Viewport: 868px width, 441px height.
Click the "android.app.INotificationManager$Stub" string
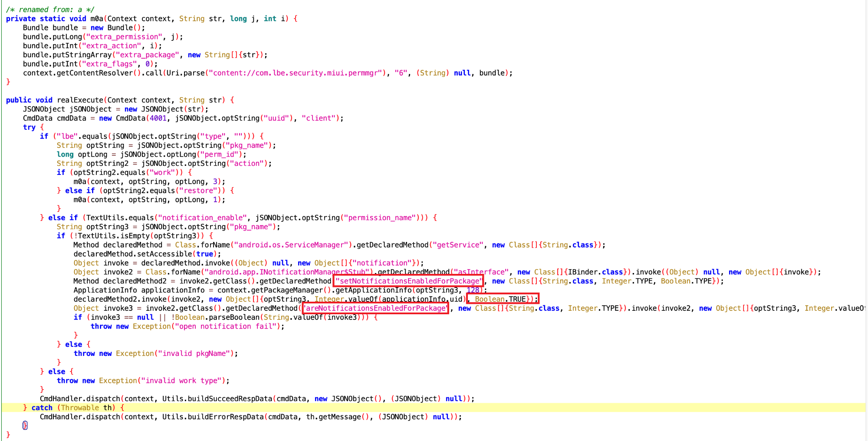pyautogui.click(x=289, y=272)
